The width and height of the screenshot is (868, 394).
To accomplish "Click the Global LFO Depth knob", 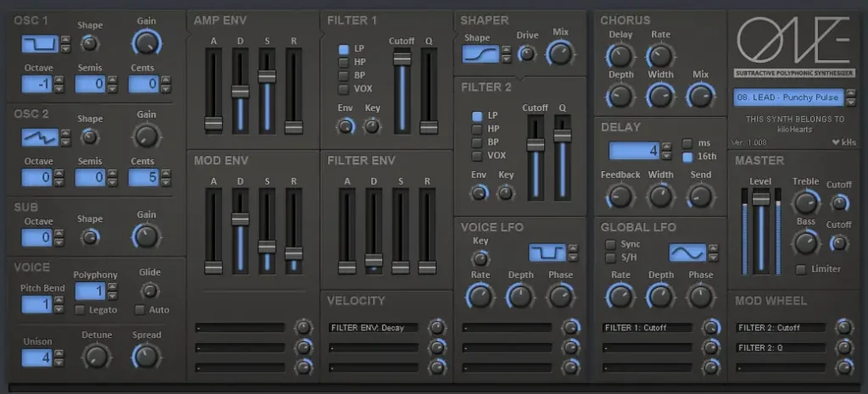I will coord(659,296).
